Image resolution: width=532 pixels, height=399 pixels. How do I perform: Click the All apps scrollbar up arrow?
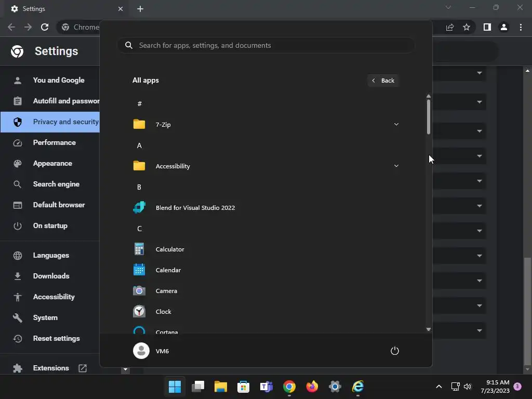(428, 96)
